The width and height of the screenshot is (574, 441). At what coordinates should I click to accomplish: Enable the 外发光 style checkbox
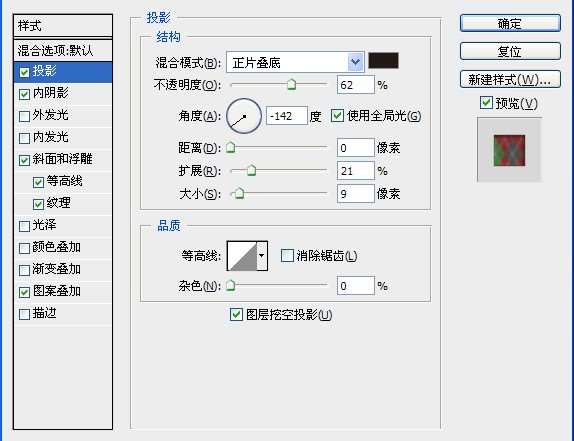pos(25,116)
